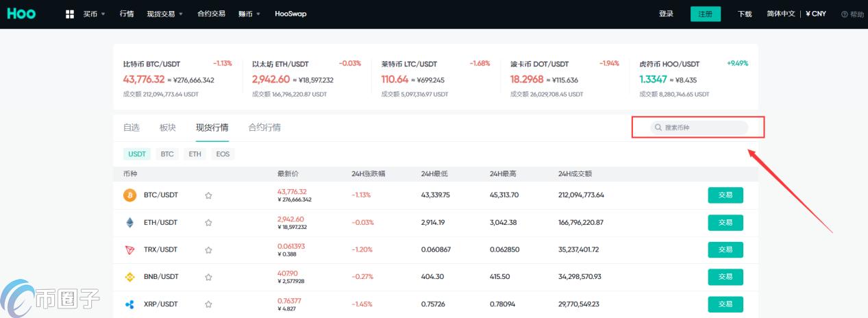868x318 pixels.
Task: Click the TRX/USDT pair name
Action: [161, 249]
